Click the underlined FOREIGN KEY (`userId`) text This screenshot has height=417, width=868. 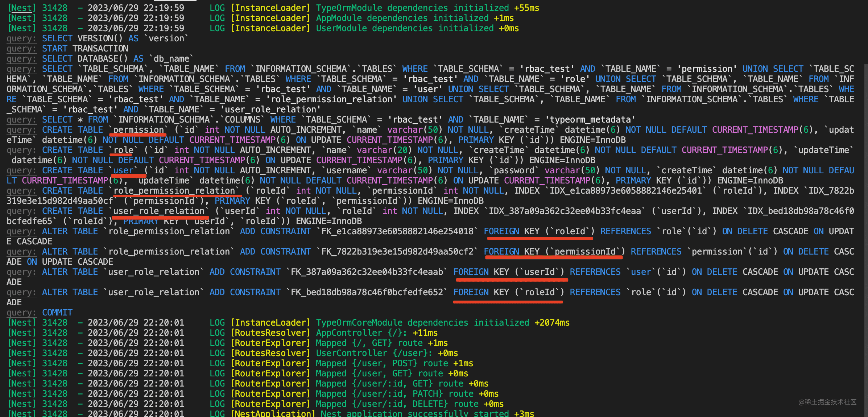pyautogui.click(x=508, y=272)
